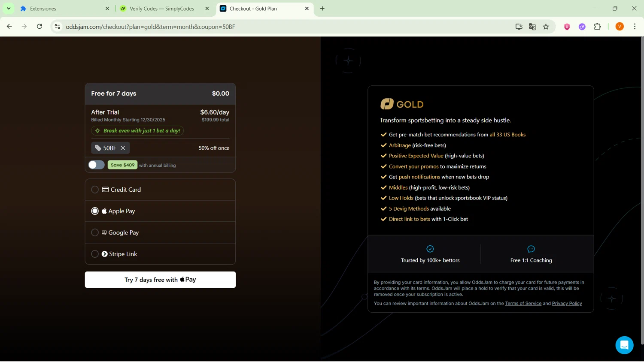Remove the 50BF coupon code

[123, 148]
